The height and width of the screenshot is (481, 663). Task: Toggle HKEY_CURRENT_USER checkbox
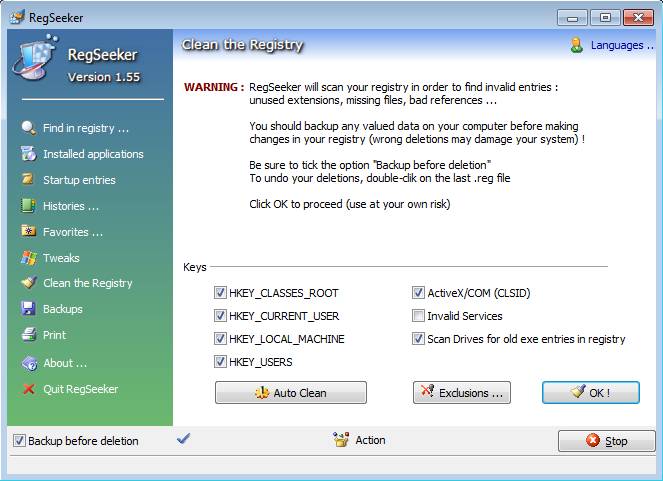[220, 316]
